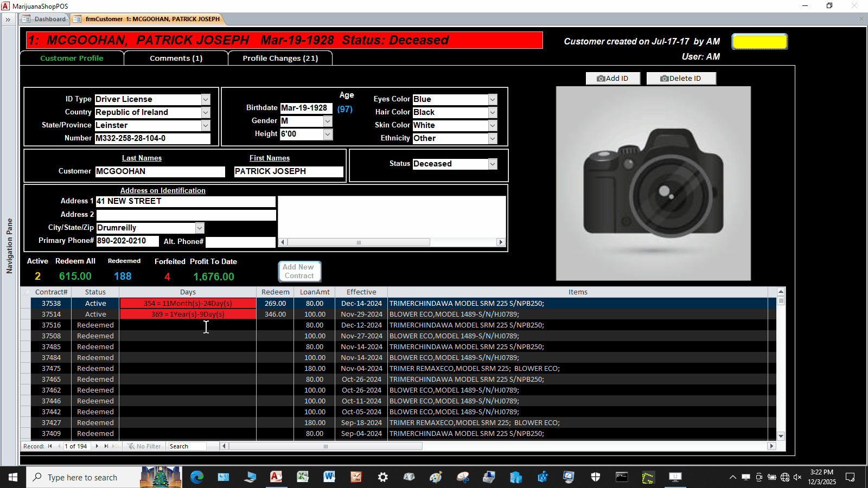Click the Windows Start button
868x488 pixels.
pyautogui.click(x=13, y=477)
